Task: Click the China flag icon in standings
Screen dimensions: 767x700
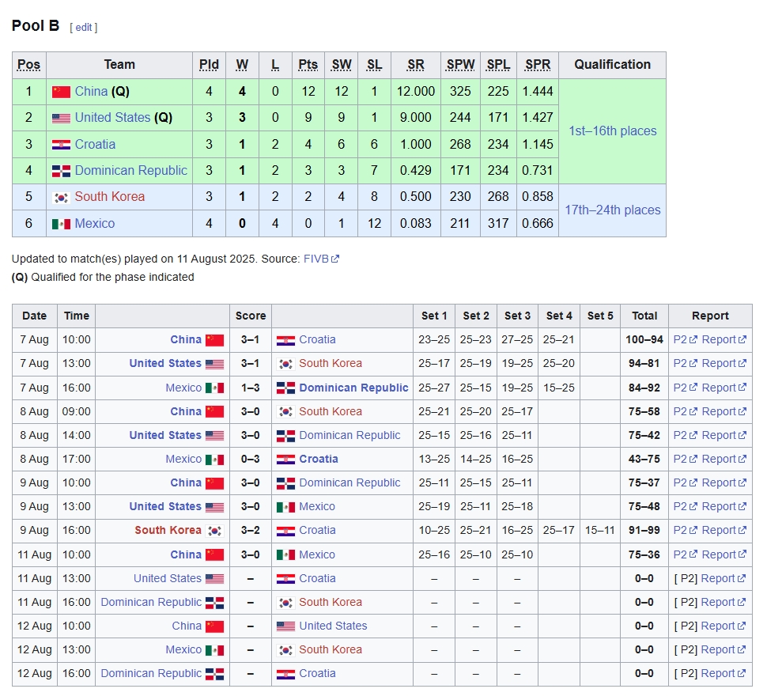Action: 61,92
